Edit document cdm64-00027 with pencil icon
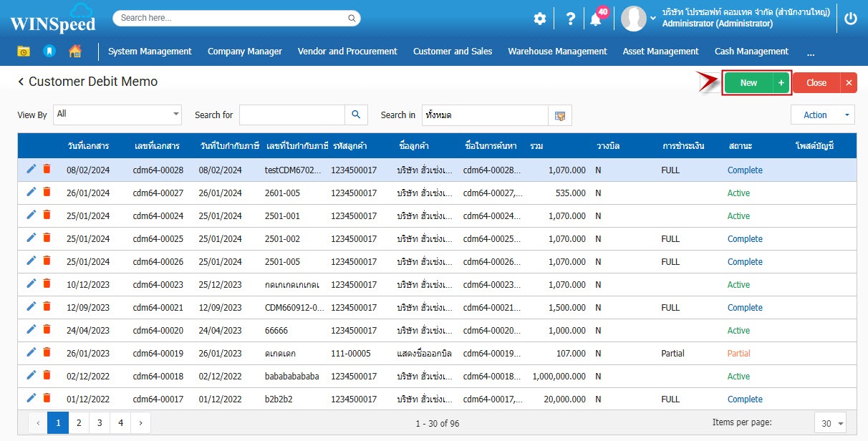The width and height of the screenshot is (868, 441). 31,192
